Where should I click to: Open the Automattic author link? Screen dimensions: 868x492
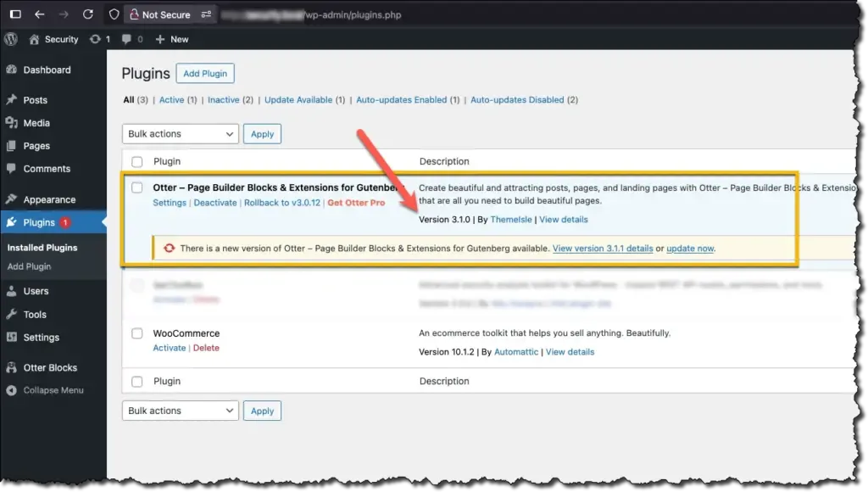(516, 352)
